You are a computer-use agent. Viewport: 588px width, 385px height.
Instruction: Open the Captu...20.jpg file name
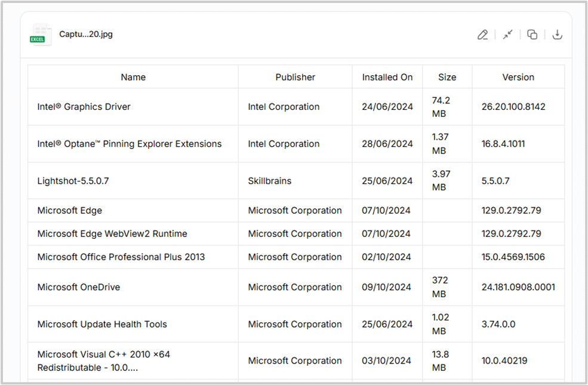pos(86,34)
